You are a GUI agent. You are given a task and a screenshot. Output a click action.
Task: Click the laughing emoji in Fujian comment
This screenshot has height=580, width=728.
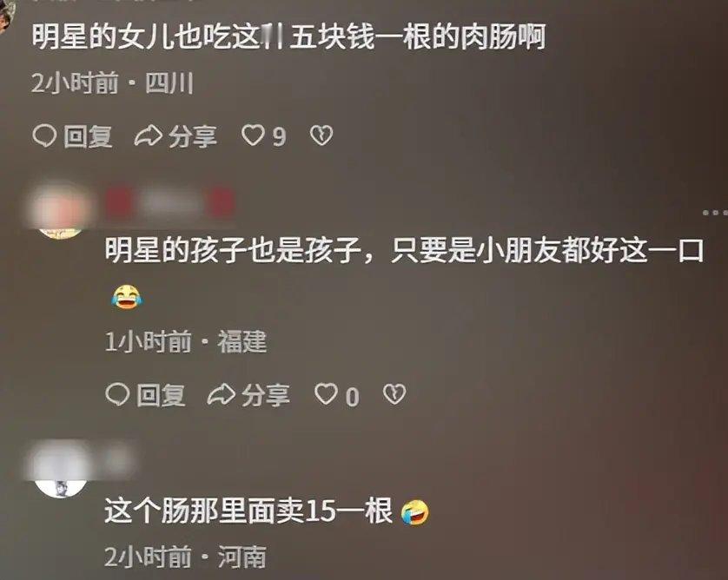pos(127,298)
